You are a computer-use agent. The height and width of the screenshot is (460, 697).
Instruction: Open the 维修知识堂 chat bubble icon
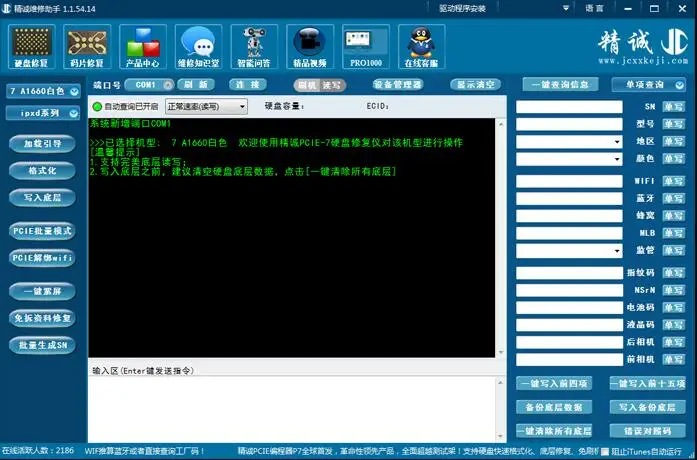coord(199,47)
